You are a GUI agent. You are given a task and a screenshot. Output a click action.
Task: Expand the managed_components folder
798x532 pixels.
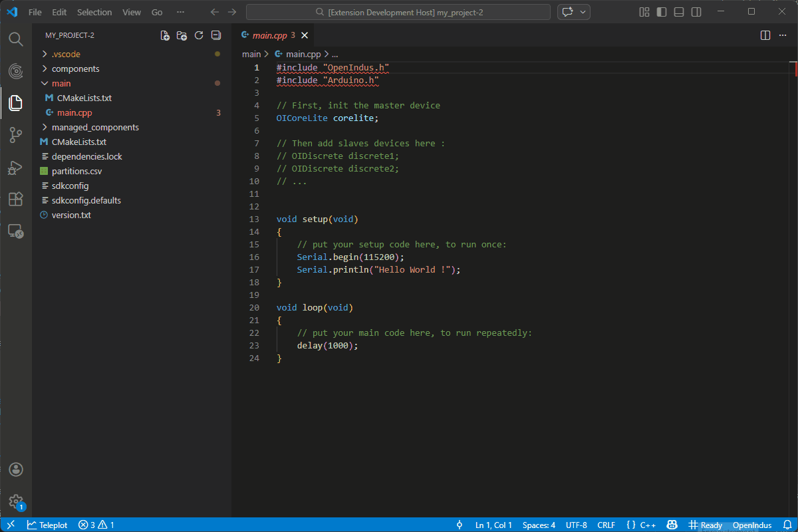(95, 127)
